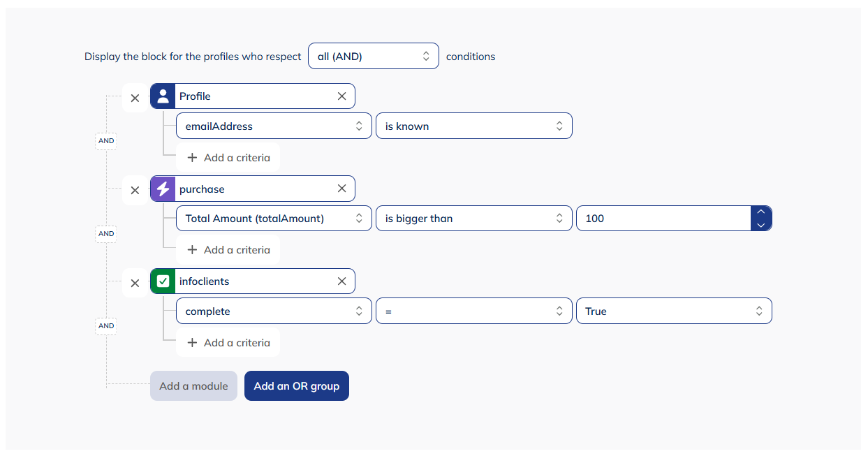Click the 100 amount input field
868x456 pixels.
tap(663, 218)
